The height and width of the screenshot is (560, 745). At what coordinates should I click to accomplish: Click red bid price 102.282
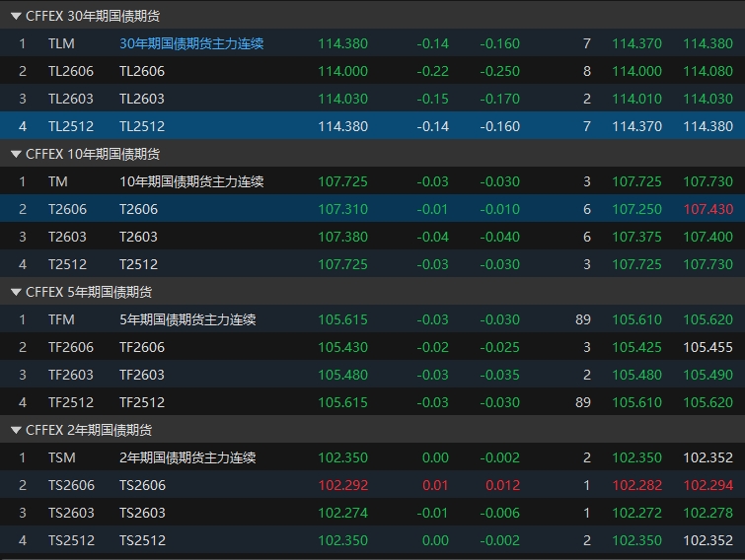click(636, 485)
